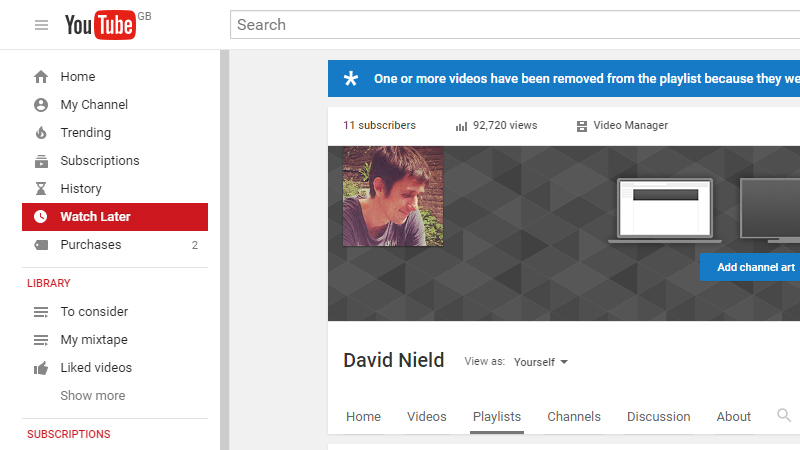Open My Channel in the sidebar

click(115, 105)
